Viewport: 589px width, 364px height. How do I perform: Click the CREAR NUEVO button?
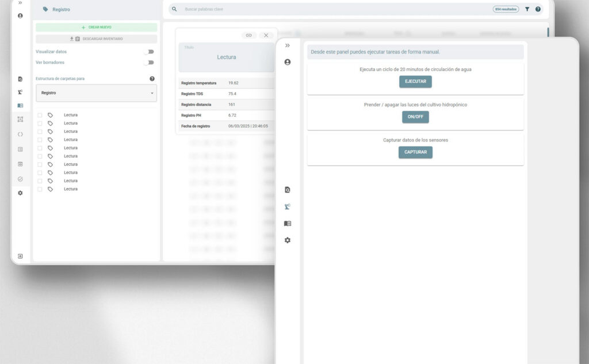tap(97, 28)
